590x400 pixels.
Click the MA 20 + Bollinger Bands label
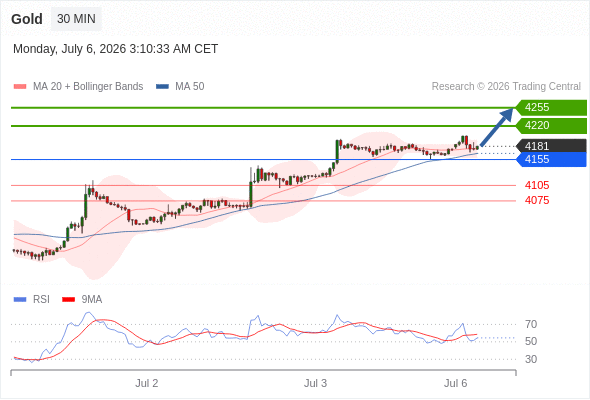[x=88, y=87]
